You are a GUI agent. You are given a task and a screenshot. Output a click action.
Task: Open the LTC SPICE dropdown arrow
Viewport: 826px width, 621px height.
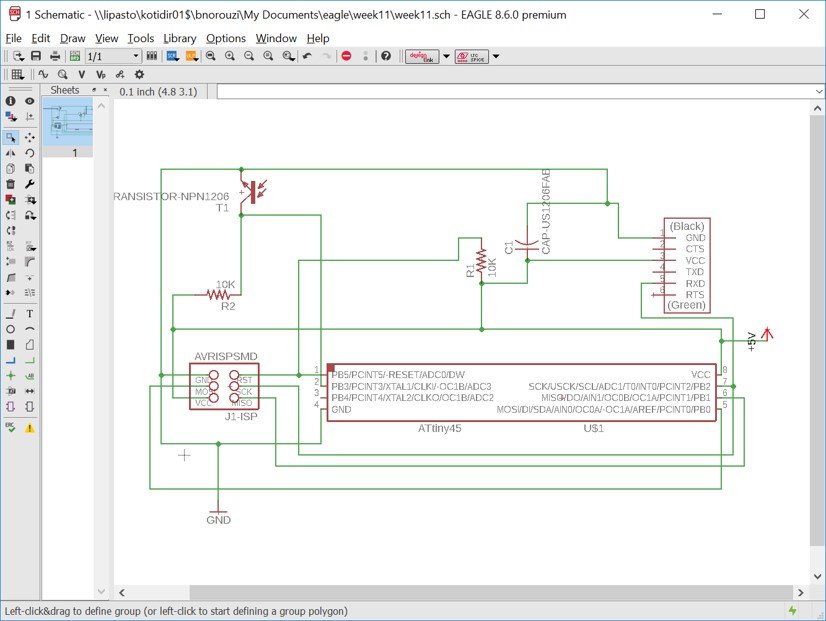pos(496,56)
